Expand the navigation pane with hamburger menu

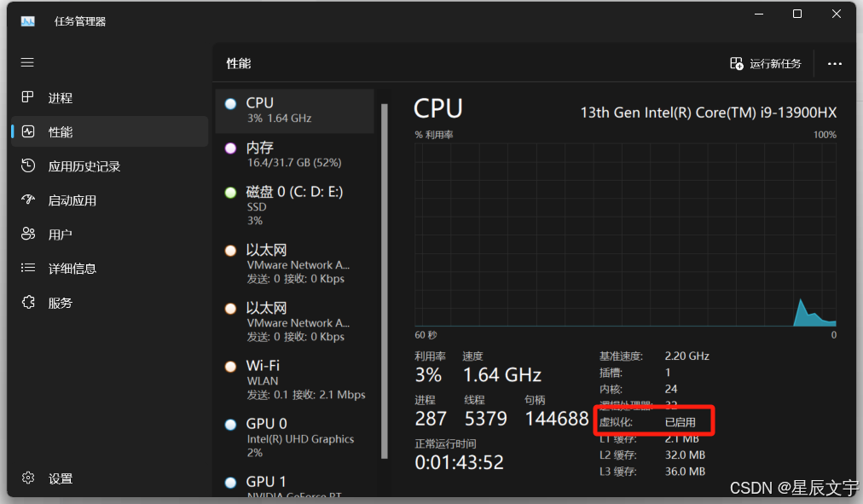(26, 61)
